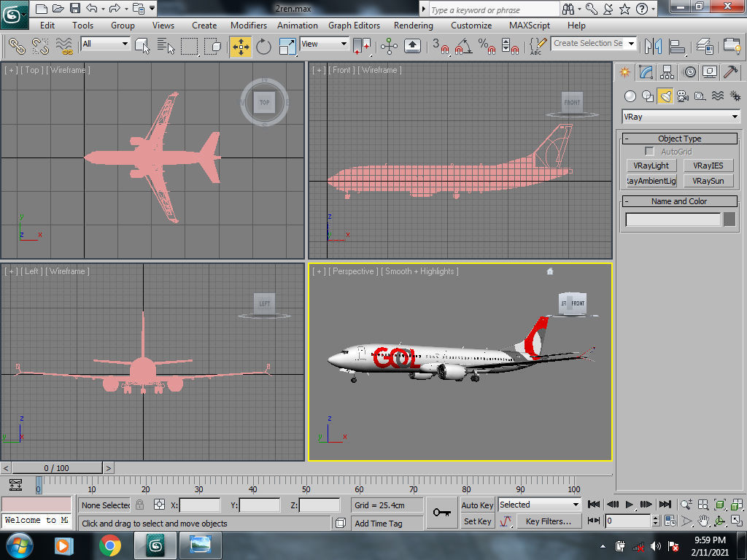Select the Select and Link tool
Screen dimensions: 747x560
(x=18, y=46)
